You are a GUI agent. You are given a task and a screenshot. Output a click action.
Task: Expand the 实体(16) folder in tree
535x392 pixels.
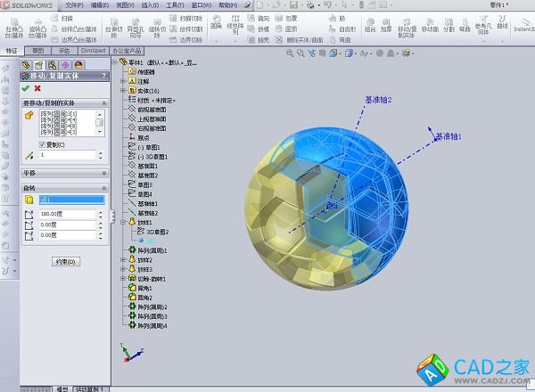pos(123,91)
